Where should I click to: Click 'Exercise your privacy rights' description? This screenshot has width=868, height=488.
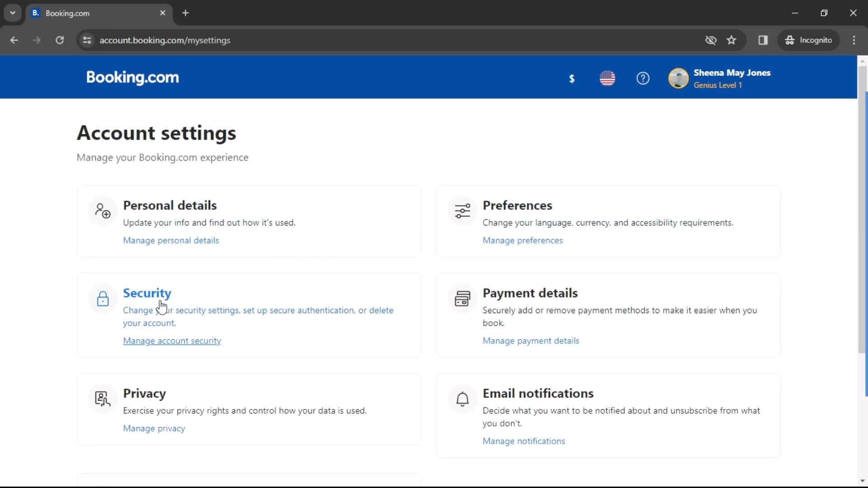245,411
